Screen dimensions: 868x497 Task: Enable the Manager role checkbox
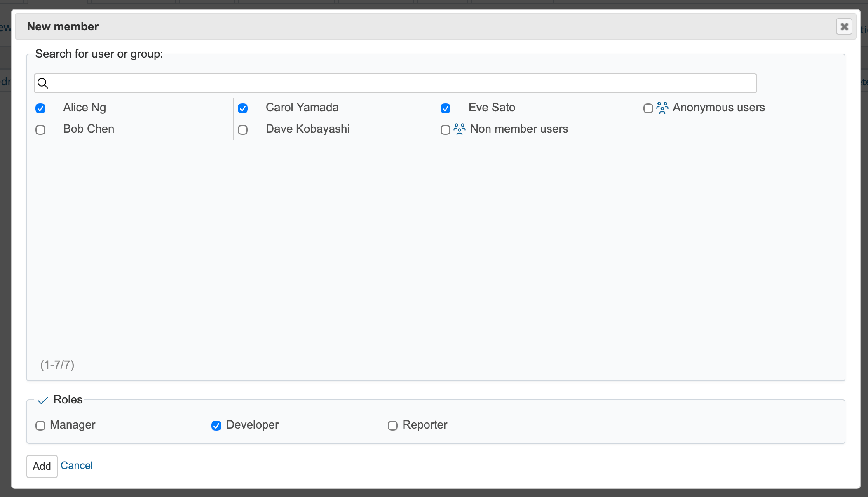tap(40, 426)
